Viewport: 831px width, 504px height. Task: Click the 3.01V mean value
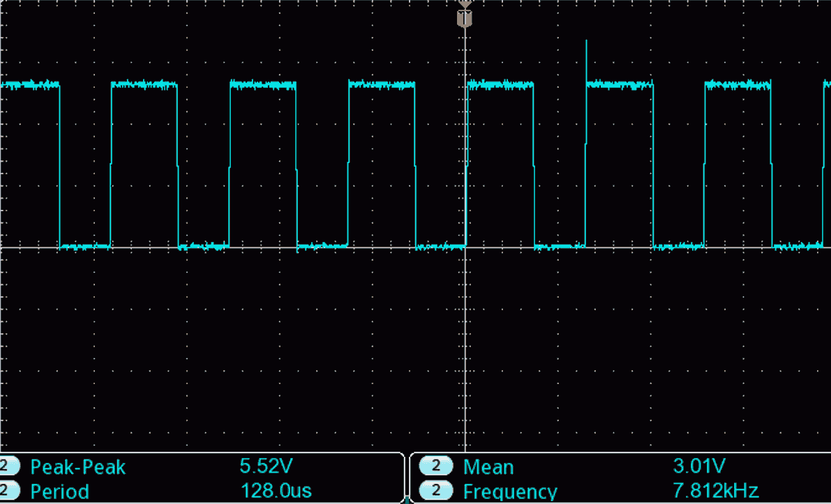(x=699, y=466)
